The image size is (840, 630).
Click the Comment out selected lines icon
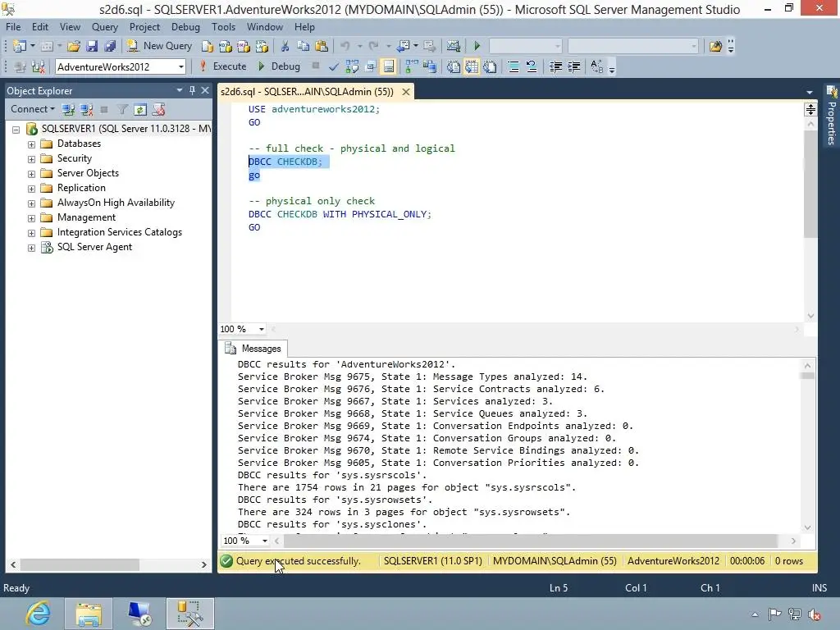(513, 66)
